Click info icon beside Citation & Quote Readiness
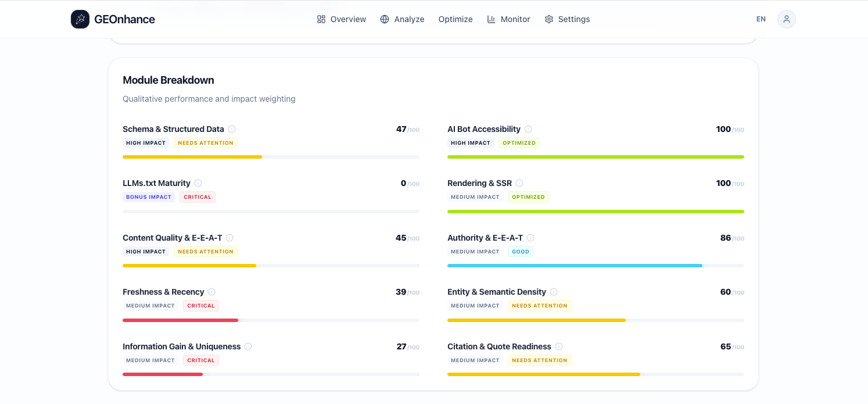The width and height of the screenshot is (868, 404). (559, 346)
